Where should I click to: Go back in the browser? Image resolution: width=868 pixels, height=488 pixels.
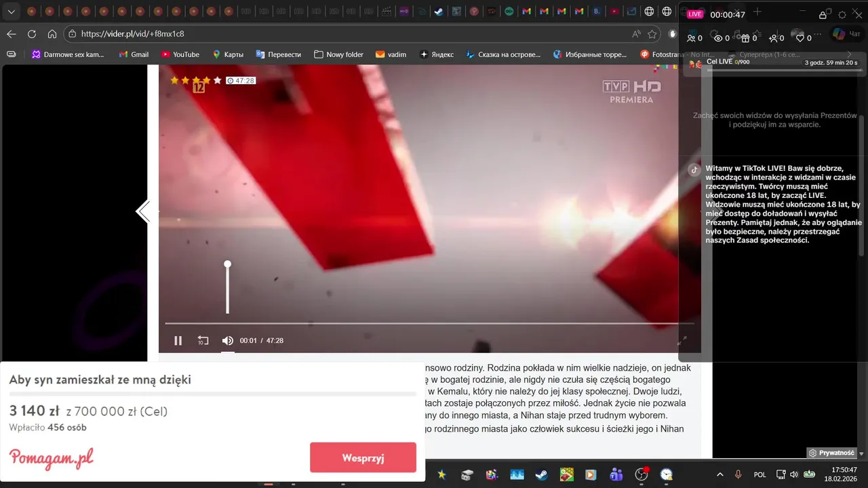pyautogui.click(x=12, y=34)
